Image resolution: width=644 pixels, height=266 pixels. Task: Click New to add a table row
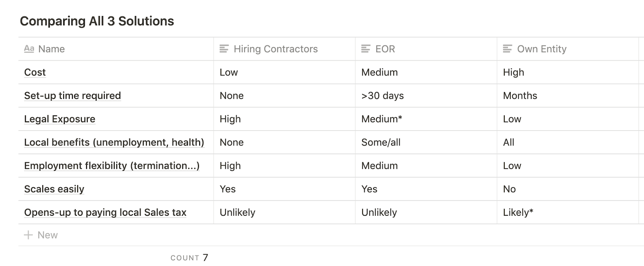coord(47,235)
